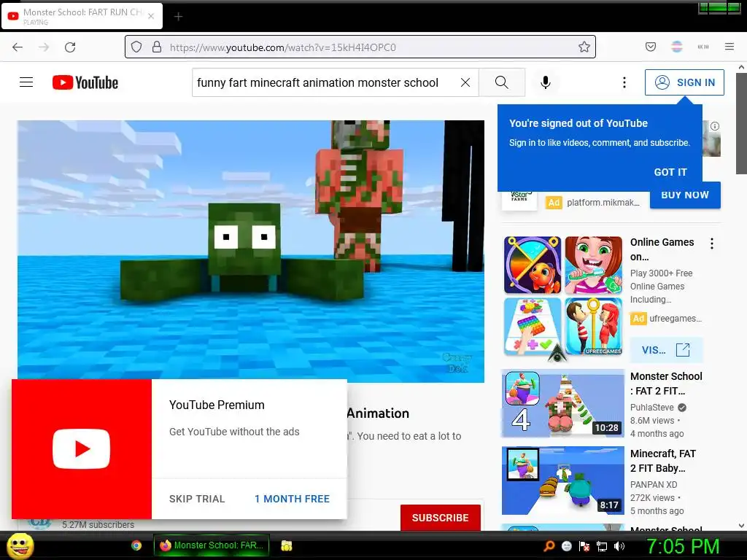
Task: Click the scrollbar up arrow
Action: tap(741, 68)
